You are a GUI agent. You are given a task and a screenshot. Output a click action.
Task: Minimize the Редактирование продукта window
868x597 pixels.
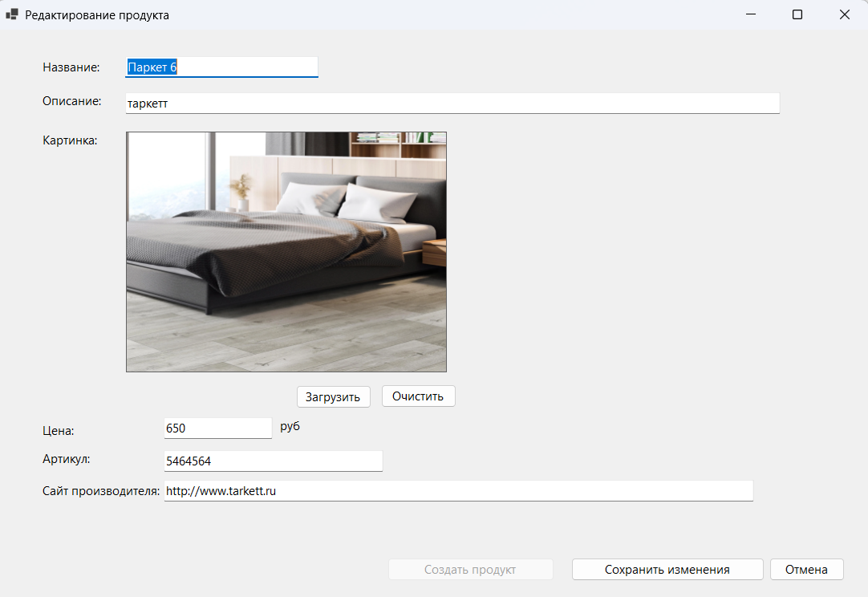point(751,14)
